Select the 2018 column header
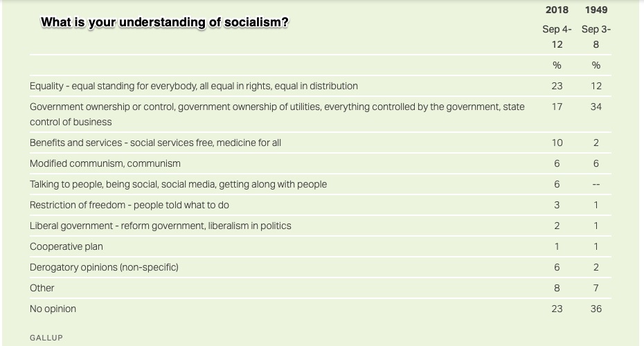The image size is (644, 346). click(x=557, y=10)
